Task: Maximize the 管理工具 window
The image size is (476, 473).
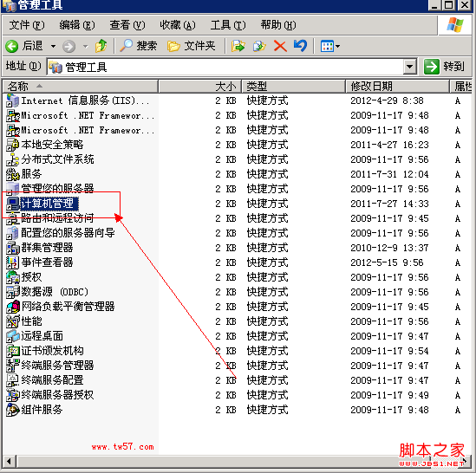Action: (x=449, y=5)
